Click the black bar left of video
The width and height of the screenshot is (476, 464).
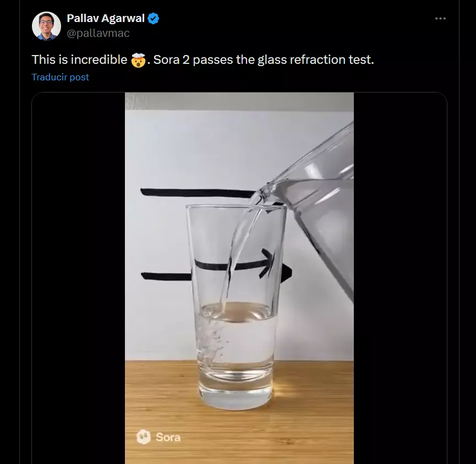coord(78,275)
